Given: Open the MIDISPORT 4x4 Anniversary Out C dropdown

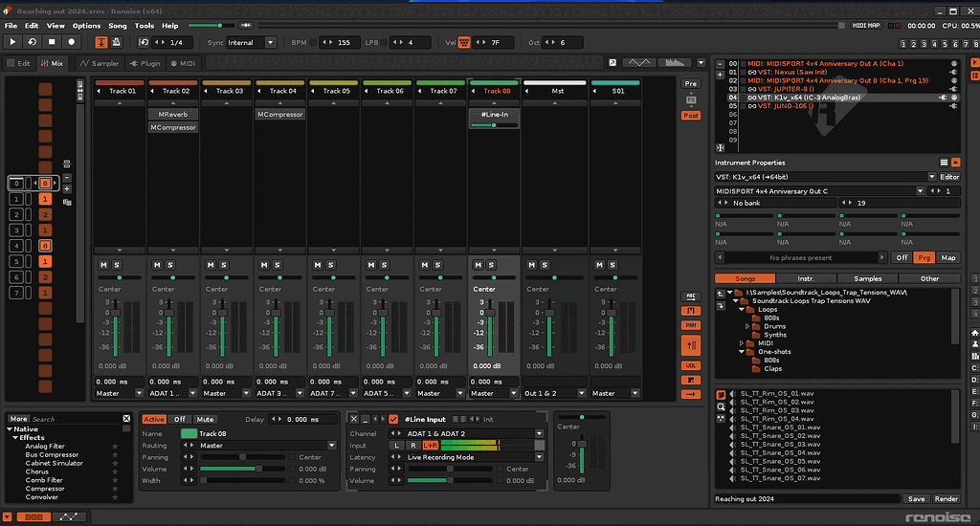Looking at the screenshot, I should (820, 191).
